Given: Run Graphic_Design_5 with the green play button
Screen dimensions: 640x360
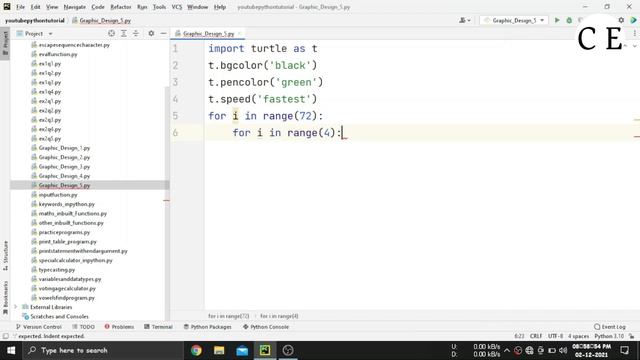Looking at the screenshot, I should point(557,20).
